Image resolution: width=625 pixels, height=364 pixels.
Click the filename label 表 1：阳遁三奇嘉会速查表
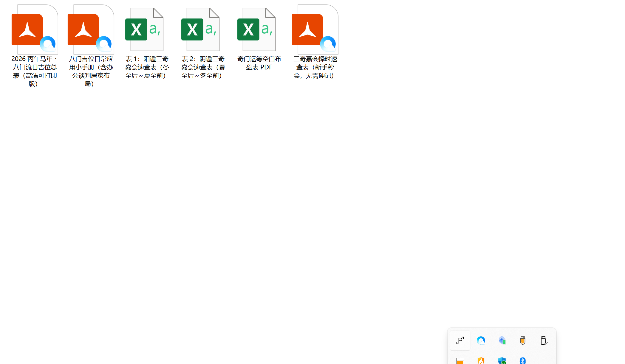point(147,67)
